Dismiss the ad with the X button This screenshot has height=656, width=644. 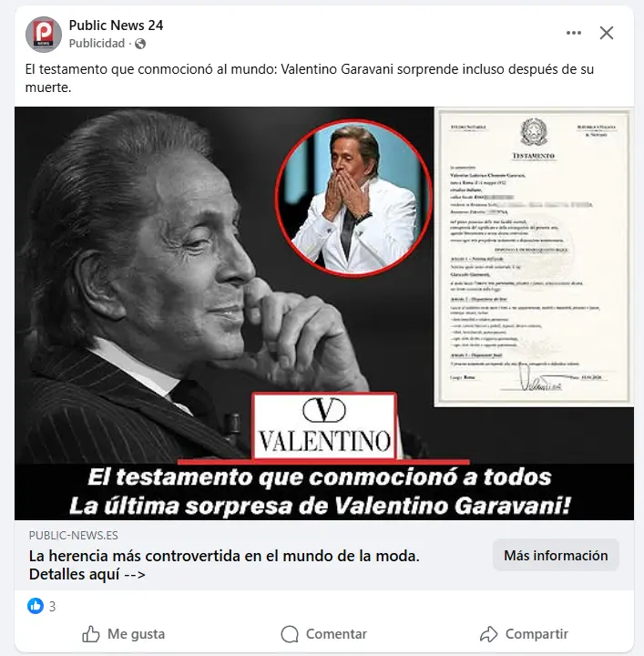click(607, 33)
